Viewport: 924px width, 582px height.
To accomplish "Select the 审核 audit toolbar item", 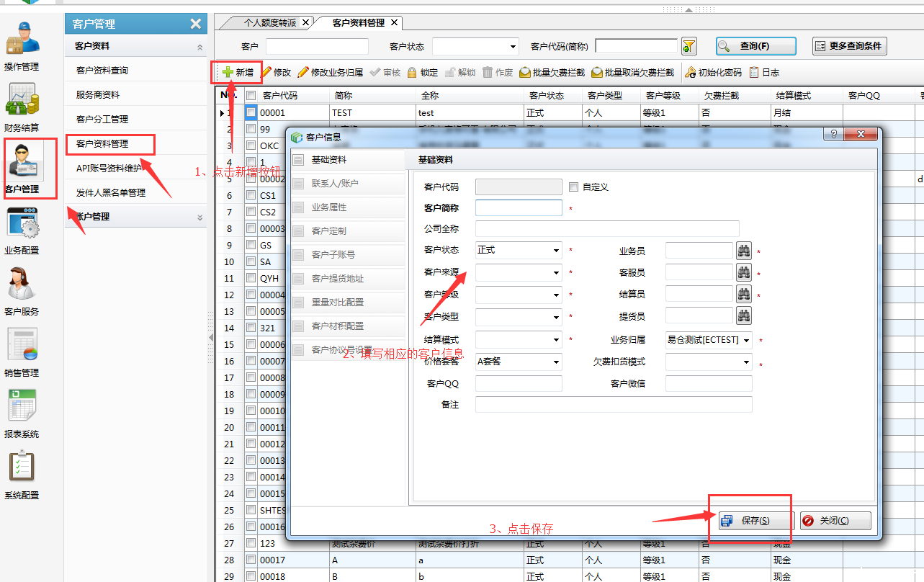I will click(376, 71).
